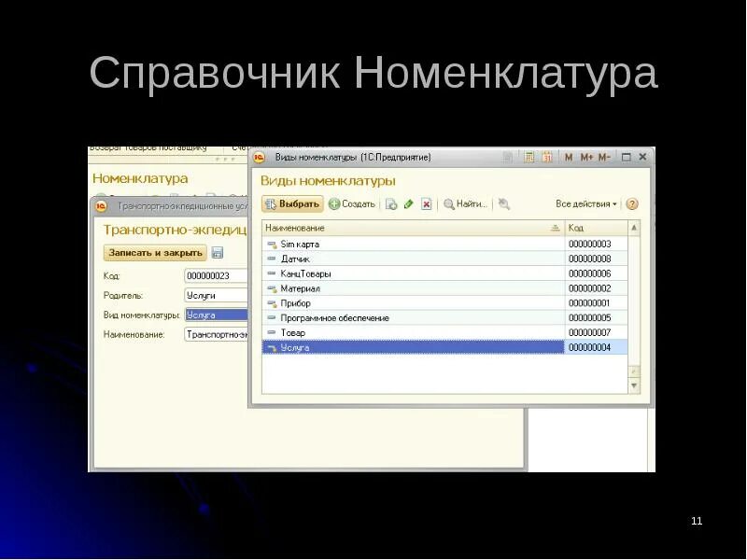Click the M+ memory button

(x=586, y=157)
